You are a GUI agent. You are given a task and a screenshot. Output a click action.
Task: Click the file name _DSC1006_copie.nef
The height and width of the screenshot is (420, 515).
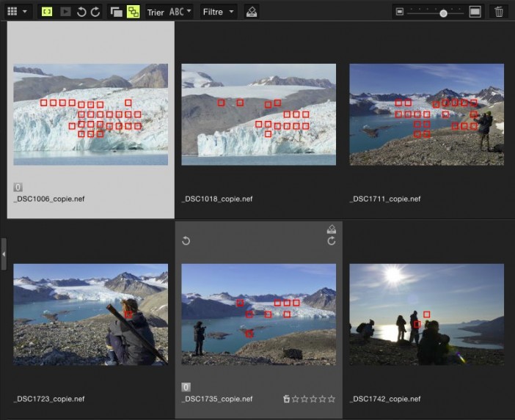click(49, 199)
